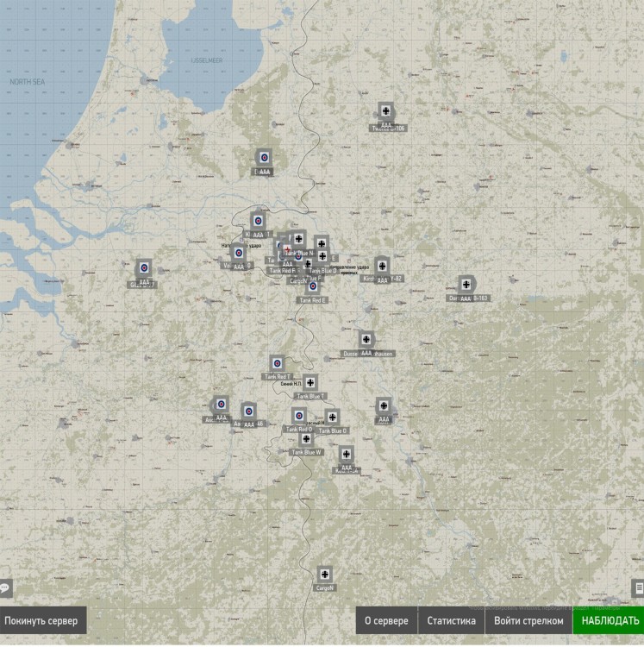The height and width of the screenshot is (647, 644).
Task: Choose the Tank Blue W spawn icon
Action: point(306,439)
